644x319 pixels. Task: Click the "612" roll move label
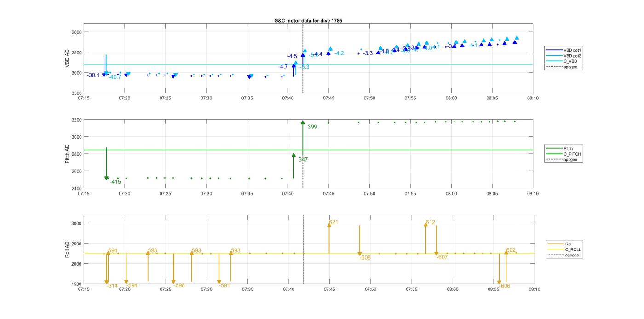(431, 222)
